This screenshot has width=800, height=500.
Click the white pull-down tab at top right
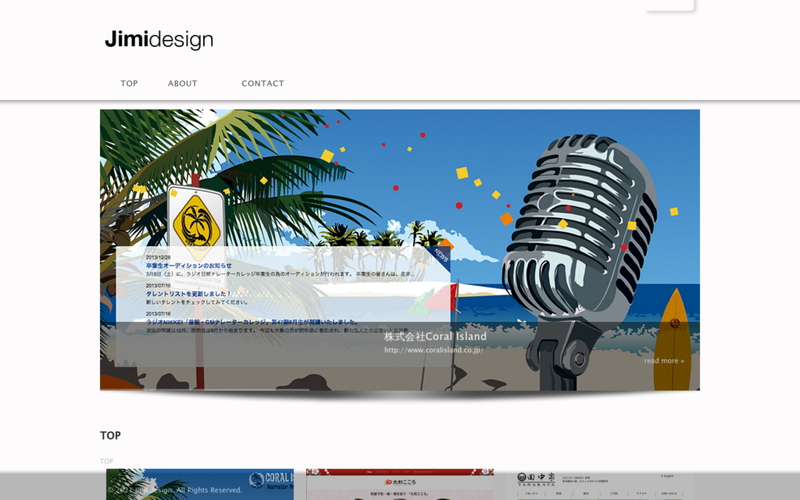point(669,5)
